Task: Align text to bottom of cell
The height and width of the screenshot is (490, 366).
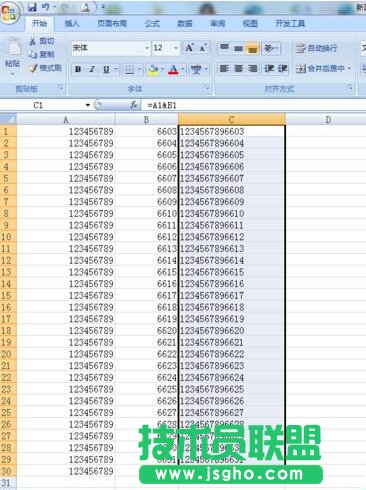Action: [x=252, y=48]
